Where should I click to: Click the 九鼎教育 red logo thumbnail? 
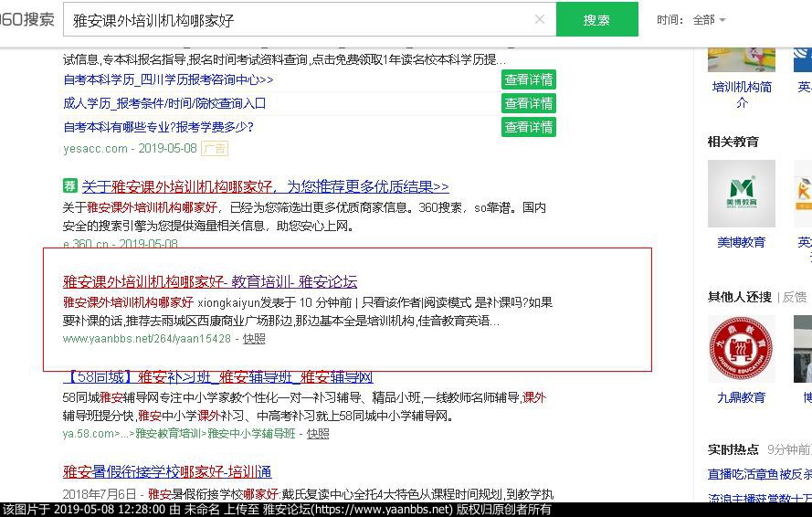click(741, 349)
